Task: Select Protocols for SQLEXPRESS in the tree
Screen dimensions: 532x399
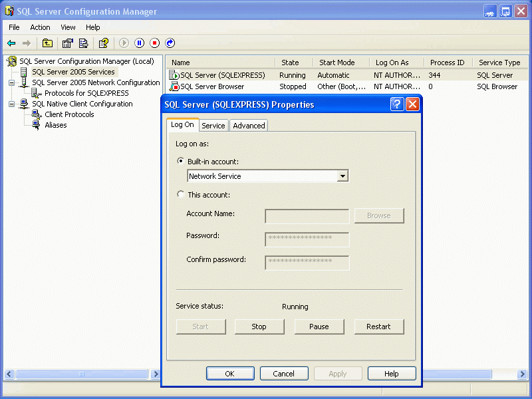Action: point(86,93)
